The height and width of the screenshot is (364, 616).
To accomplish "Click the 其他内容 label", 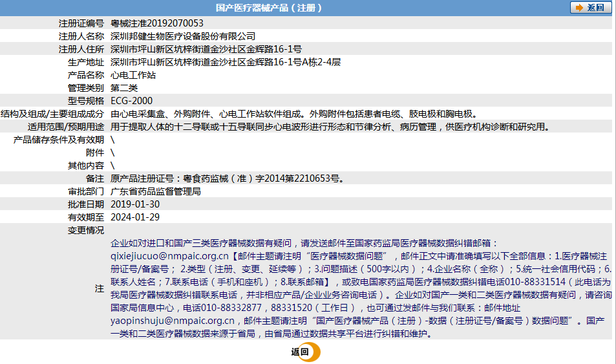I will (x=85, y=166).
